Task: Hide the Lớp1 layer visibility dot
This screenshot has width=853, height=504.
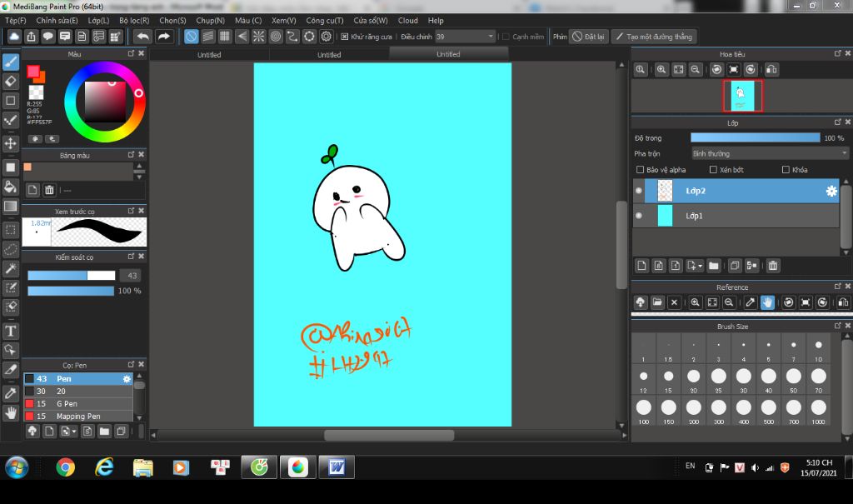Action: [639, 216]
